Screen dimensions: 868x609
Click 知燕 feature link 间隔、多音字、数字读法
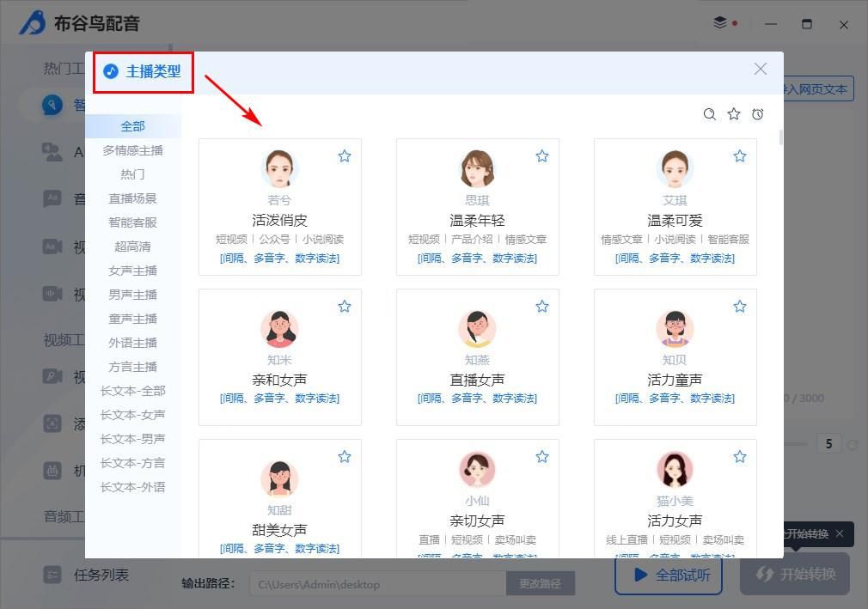coord(477,399)
